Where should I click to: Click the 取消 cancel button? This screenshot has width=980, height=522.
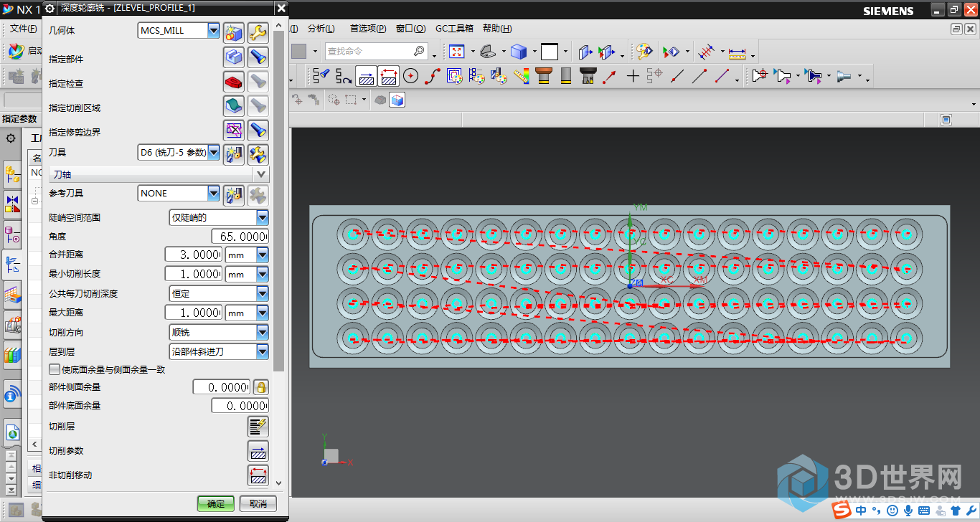pos(258,504)
